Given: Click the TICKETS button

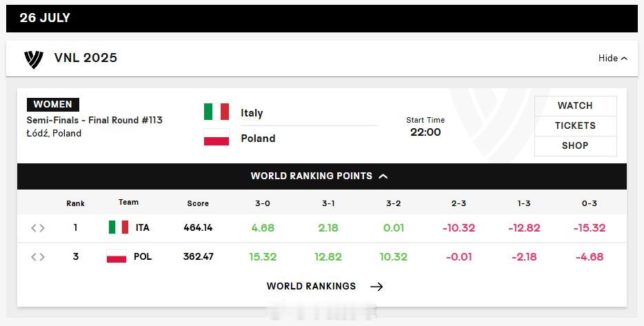Looking at the screenshot, I should click(575, 126).
